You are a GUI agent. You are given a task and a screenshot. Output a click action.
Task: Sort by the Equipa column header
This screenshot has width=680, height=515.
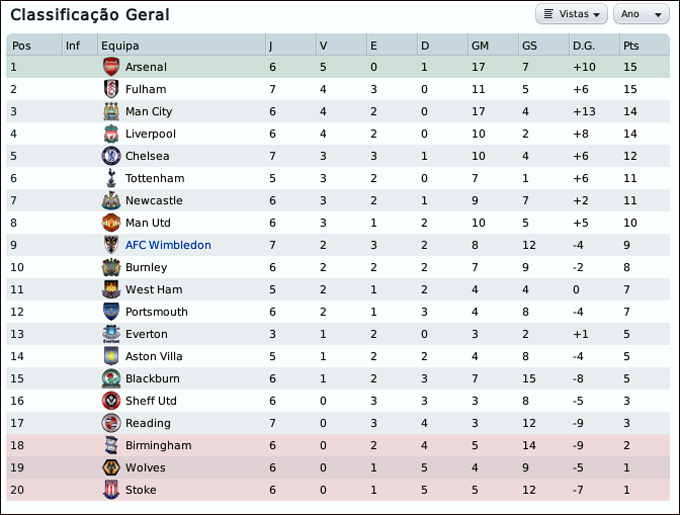(120, 46)
